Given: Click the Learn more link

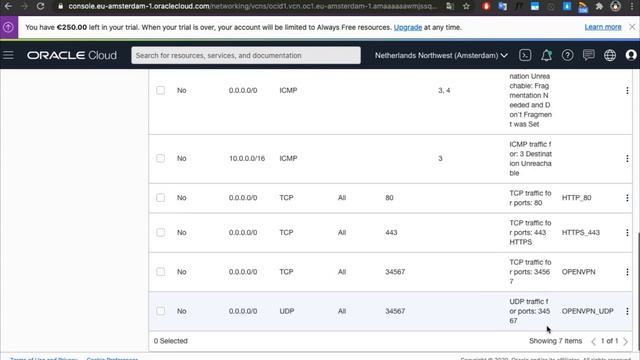Looking at the screenshot, I should 603,27.
